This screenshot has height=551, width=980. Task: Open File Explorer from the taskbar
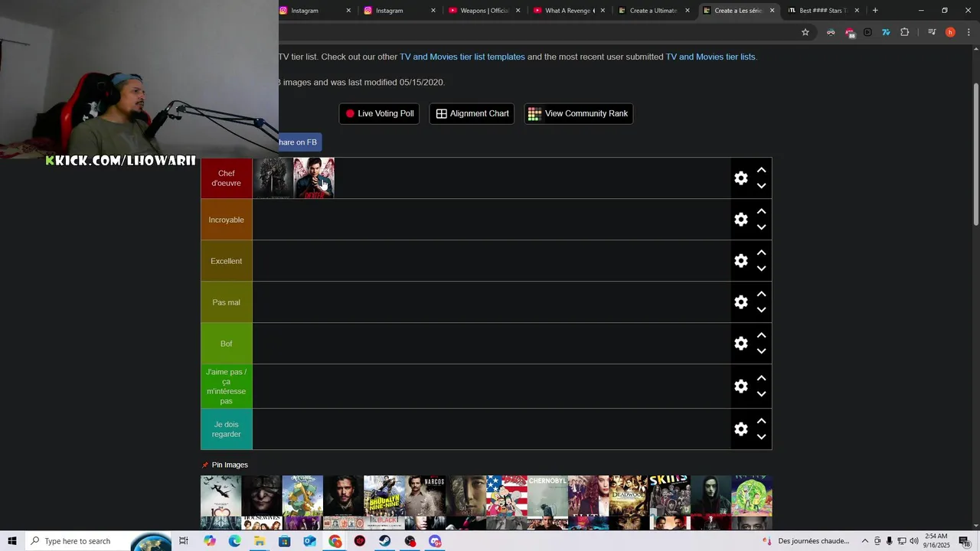pos(260,541)
